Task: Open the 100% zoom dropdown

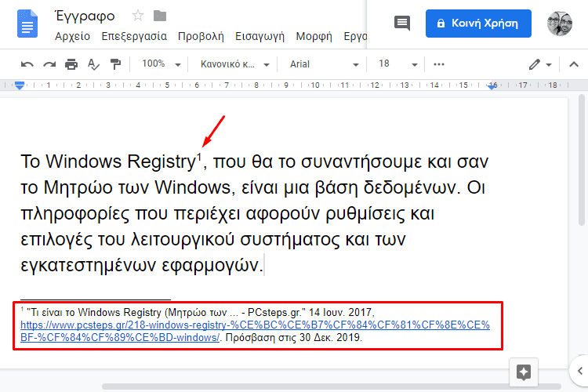Action: pyautogui.click(x=162, y=64)
